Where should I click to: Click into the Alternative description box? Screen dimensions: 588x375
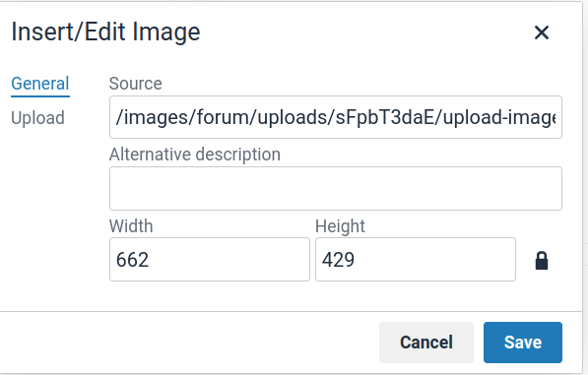coord(336,188)
